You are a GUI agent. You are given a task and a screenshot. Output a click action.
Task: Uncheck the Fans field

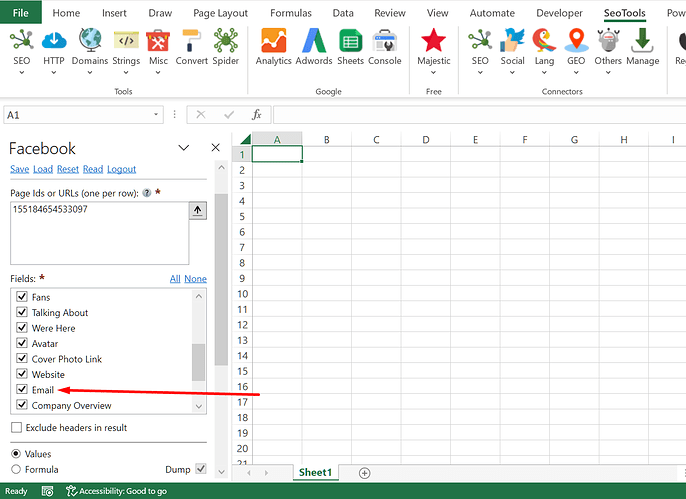pyautogui.click(x=22, y=297)
